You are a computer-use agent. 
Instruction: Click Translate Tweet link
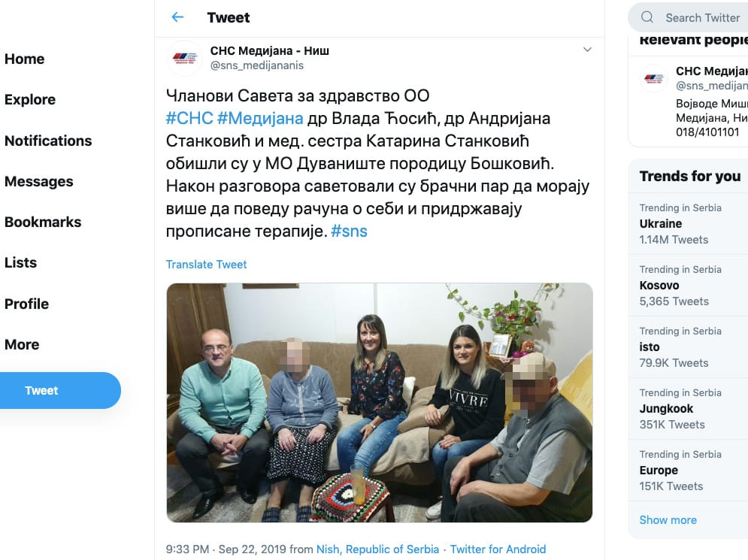click(206, 265)
